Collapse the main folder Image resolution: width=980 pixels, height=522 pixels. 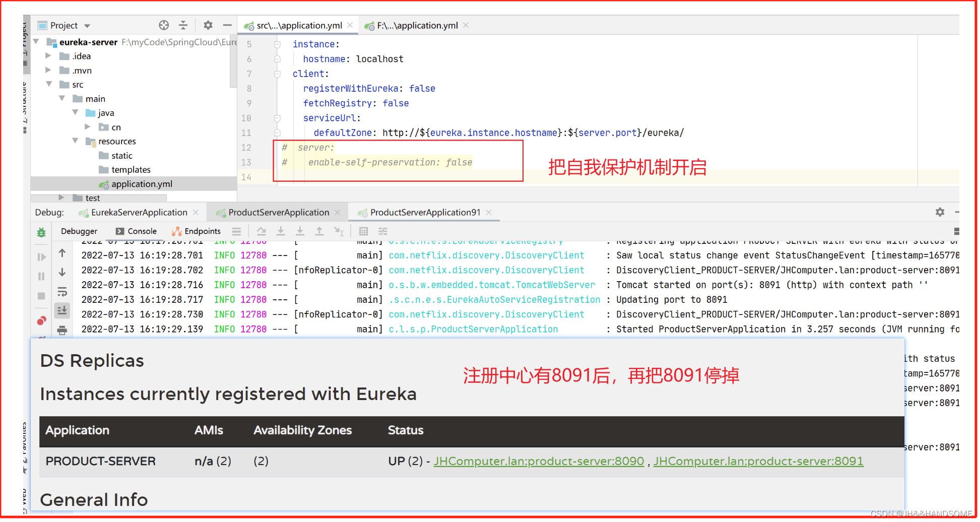coord(62,98)
